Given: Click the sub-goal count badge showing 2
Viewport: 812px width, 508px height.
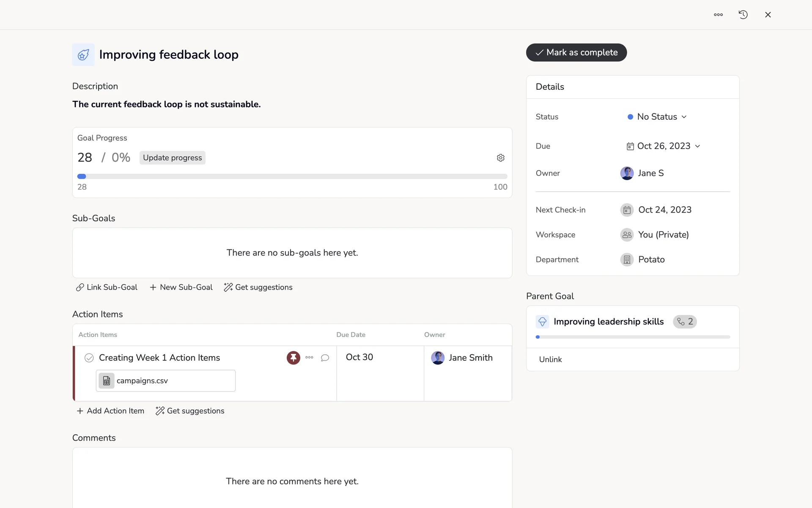Looking at the screenshot, I should point(685,322).
